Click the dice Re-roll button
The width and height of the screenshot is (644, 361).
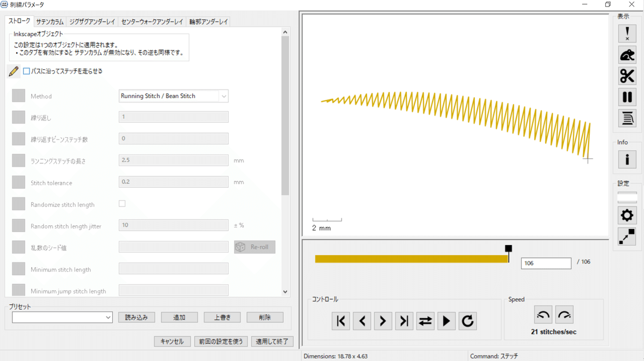click(x=255, y=247)
